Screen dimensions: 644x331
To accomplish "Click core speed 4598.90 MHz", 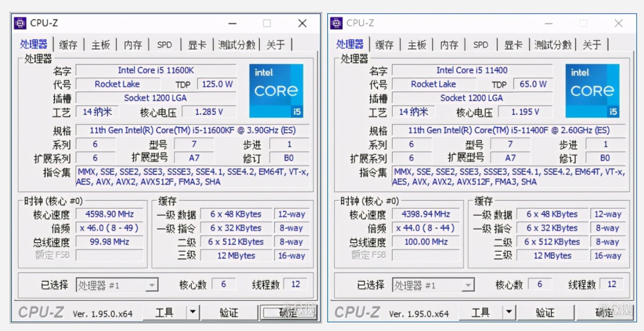I will point(110,214).
